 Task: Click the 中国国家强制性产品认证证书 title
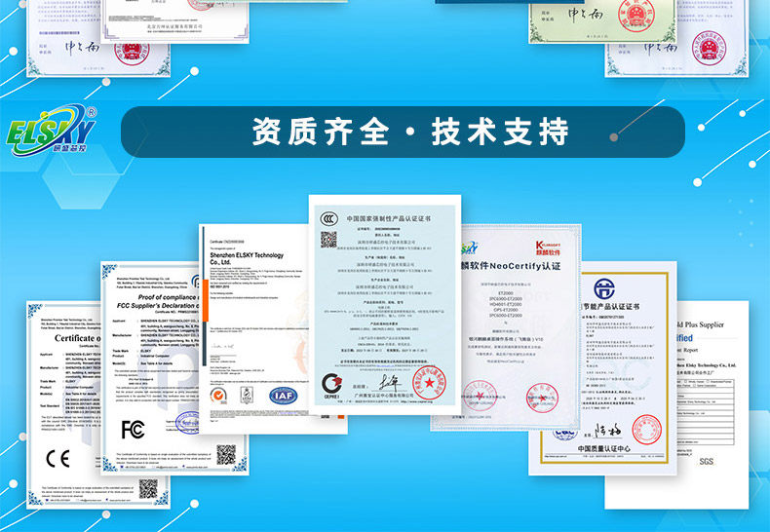point(389,218)
